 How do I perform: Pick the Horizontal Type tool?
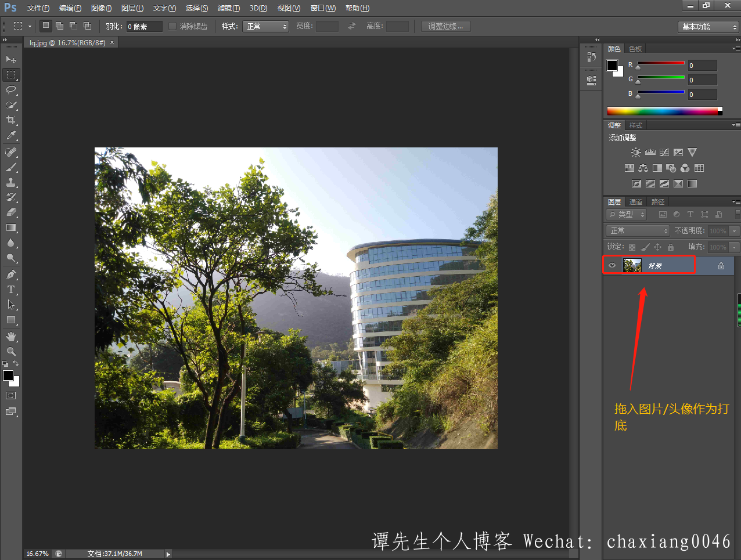[x=10, y=290]
